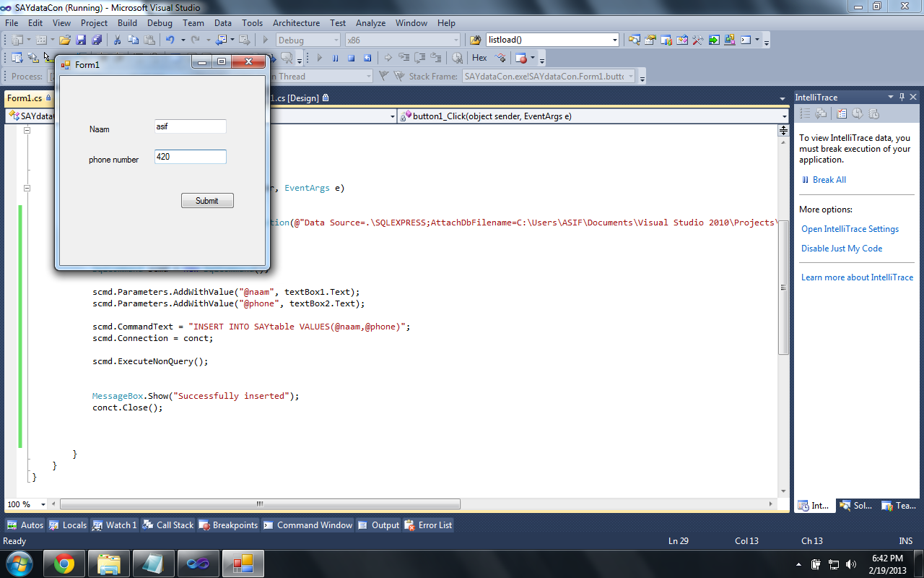Open the button1_Click member dropdown
Screen dimensions: 924x578
593,116
